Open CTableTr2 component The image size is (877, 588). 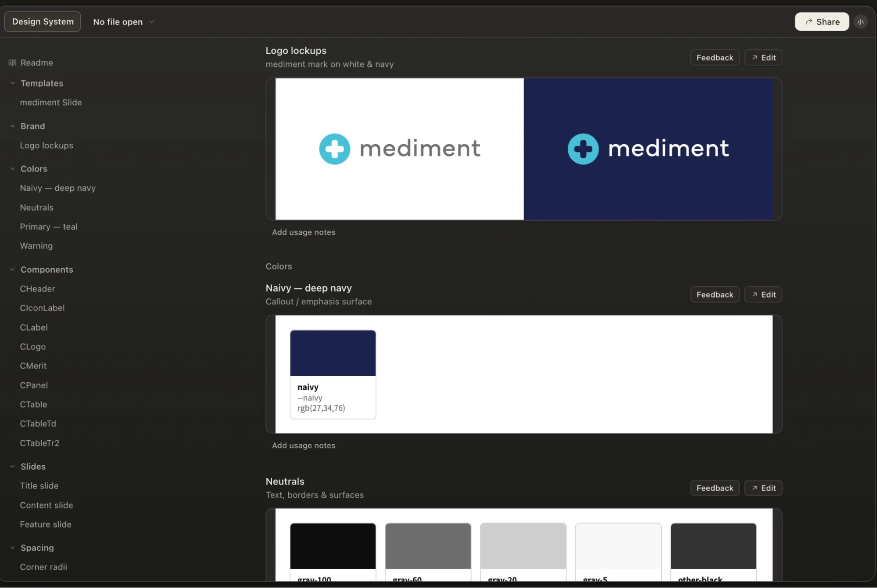point(39,443)
